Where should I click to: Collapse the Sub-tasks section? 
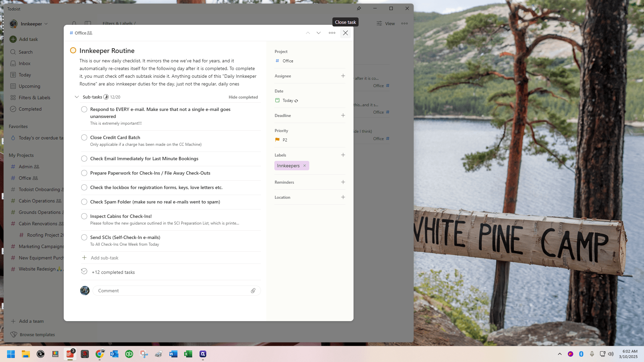click(x=77, y=97)
